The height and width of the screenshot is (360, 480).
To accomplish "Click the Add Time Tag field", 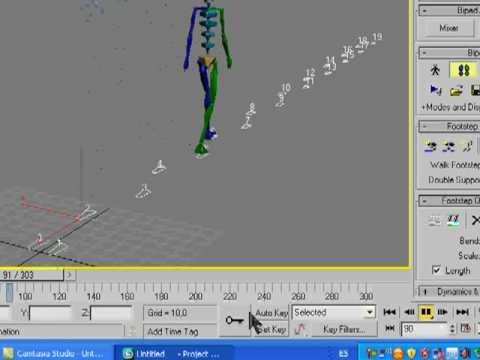I will click(x=180, y=331).
